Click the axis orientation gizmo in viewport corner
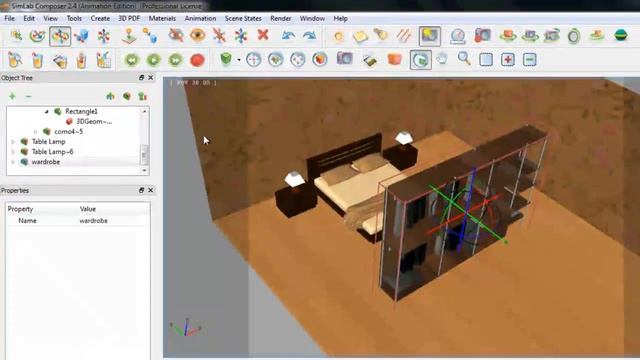Image resolution: width=640 pixels, height=360 pixels. point(186,328)
